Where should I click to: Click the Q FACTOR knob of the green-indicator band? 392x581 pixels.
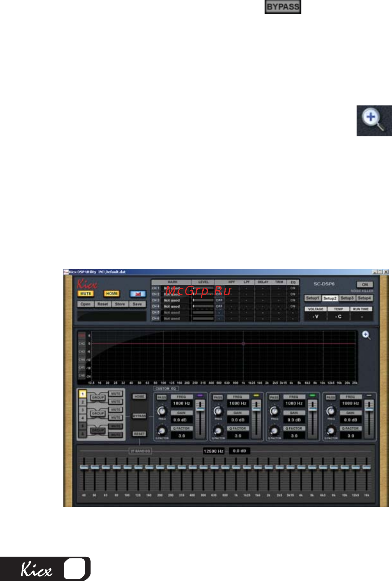(x=274, y=431)
